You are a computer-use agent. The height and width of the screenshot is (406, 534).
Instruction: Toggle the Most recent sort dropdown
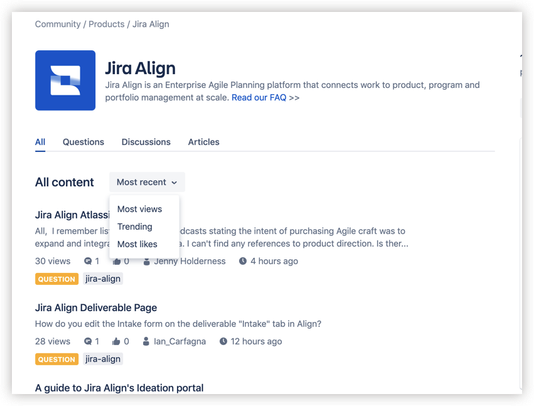coord(147,182)
